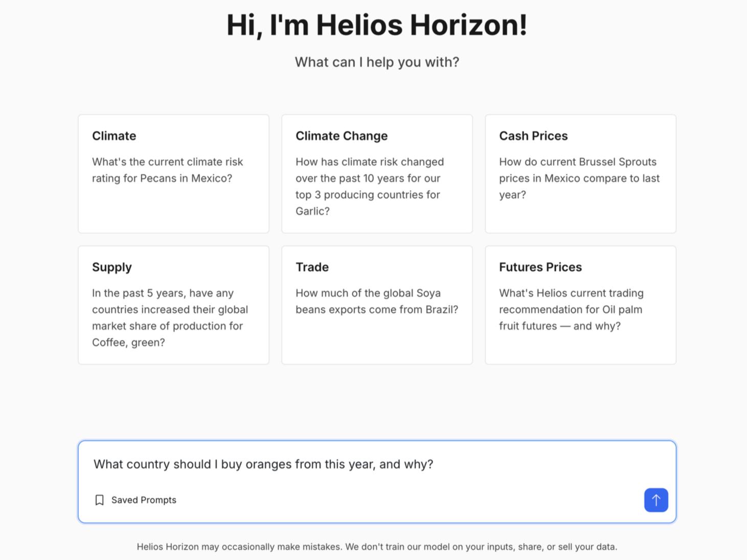Click the Oil palm fruit futures question
Image resolution: width=747 pixels, height=560 pixels.
(x=571, y=310)
